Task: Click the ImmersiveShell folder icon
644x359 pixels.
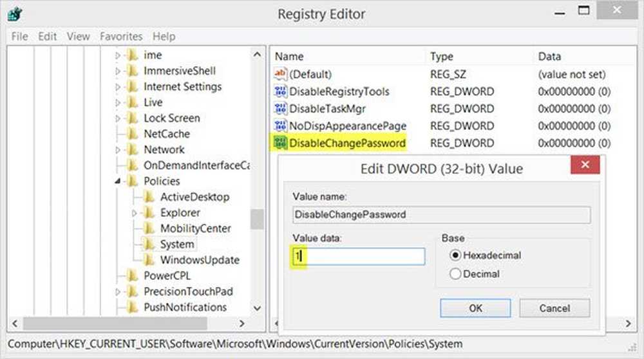Action: 132,71
